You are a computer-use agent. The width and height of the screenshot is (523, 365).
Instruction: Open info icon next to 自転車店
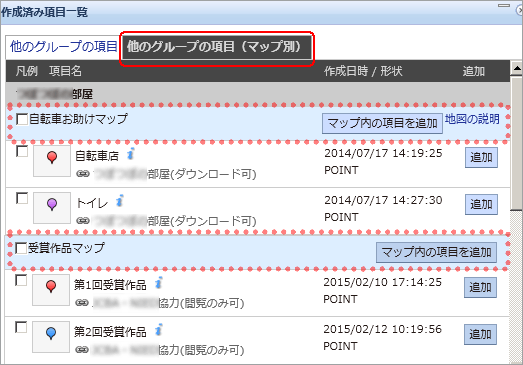[130, 154]
